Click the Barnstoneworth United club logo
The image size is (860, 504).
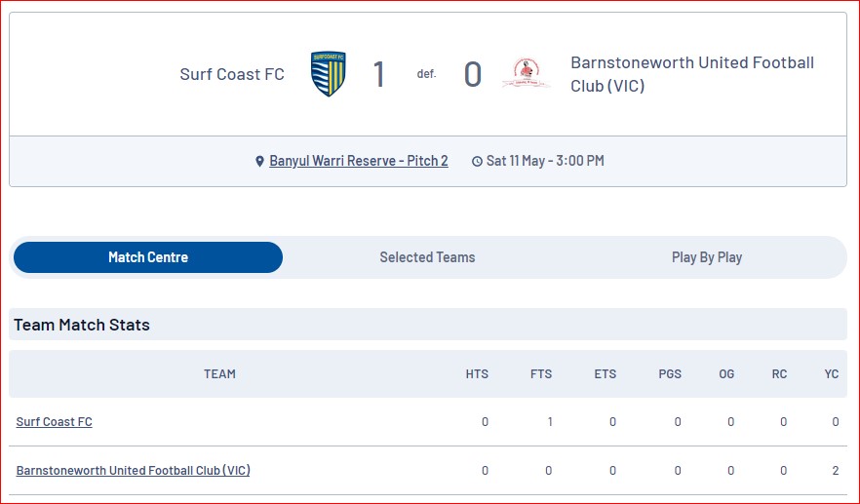pyautogui.click(x=526, y=73)
